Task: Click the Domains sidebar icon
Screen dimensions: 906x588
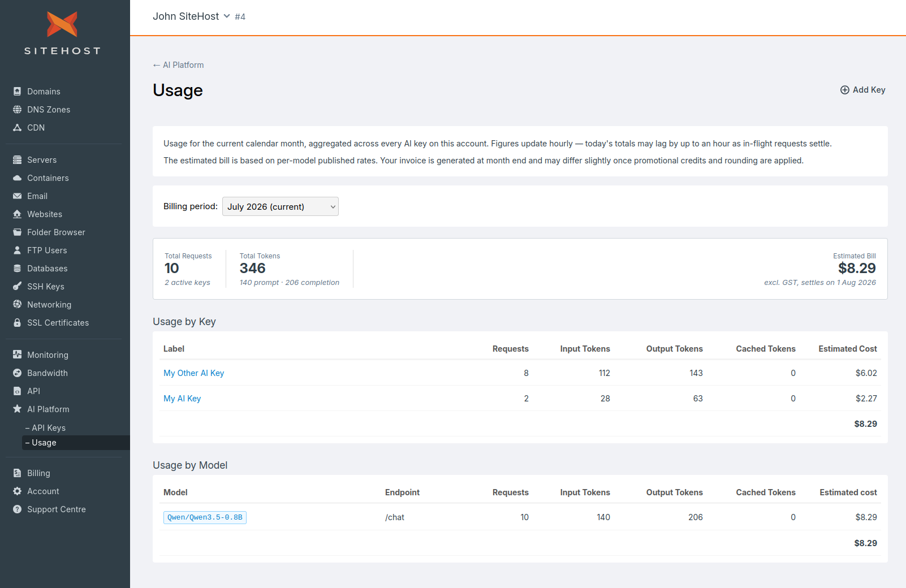Action: pyautogui.click(x=18, y=92)
